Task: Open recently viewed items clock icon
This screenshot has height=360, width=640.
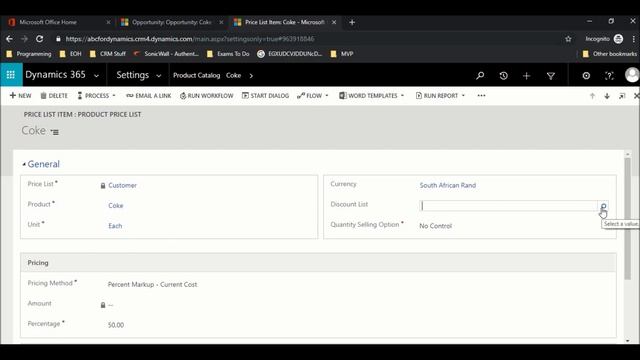Action: tap(503, 76)
